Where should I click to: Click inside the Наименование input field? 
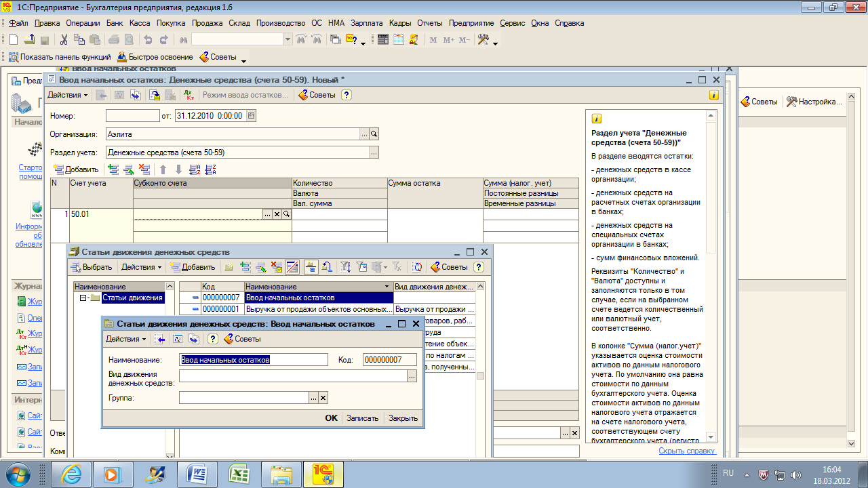(x=254, y=360)
